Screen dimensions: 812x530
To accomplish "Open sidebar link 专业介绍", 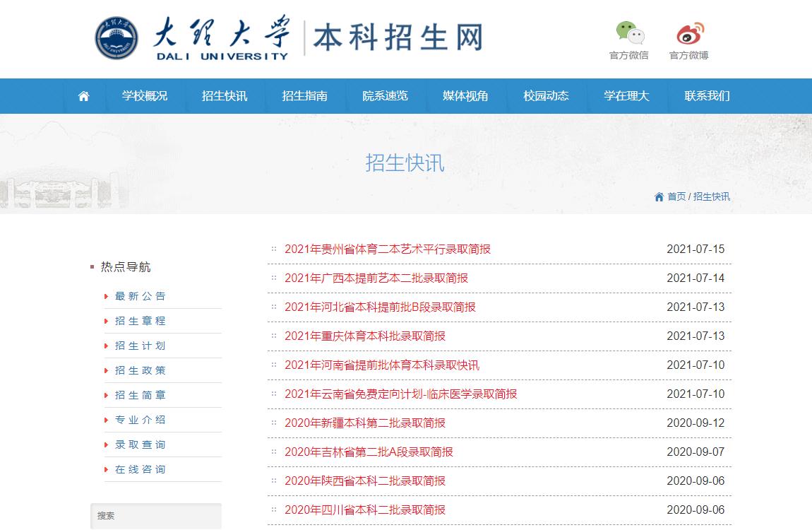I will (141, 420).
